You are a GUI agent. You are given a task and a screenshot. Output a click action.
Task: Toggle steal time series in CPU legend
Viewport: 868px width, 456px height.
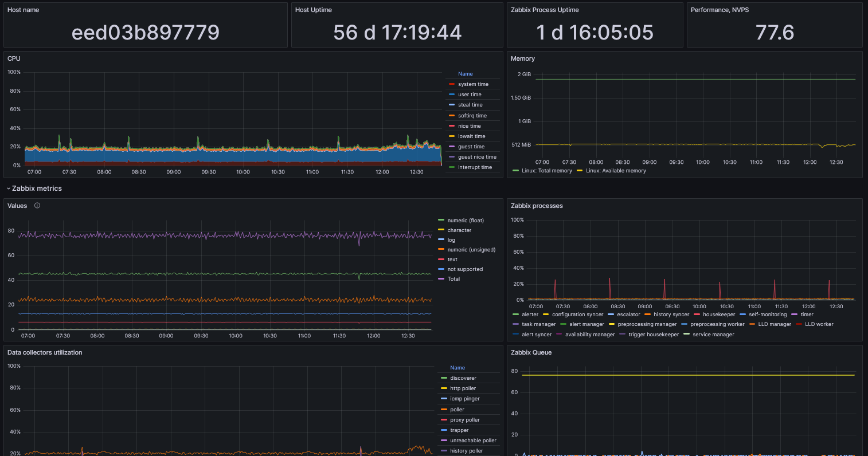(x=470, y=105)
